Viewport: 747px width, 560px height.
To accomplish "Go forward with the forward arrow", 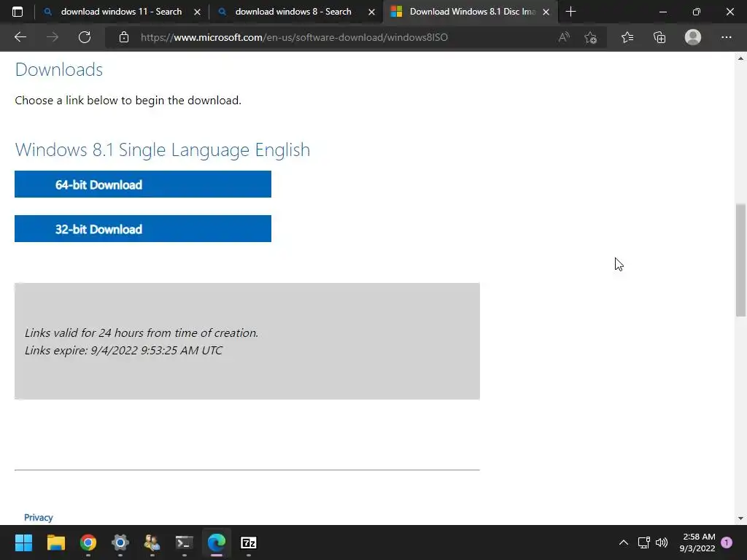I will coord(53,37).
